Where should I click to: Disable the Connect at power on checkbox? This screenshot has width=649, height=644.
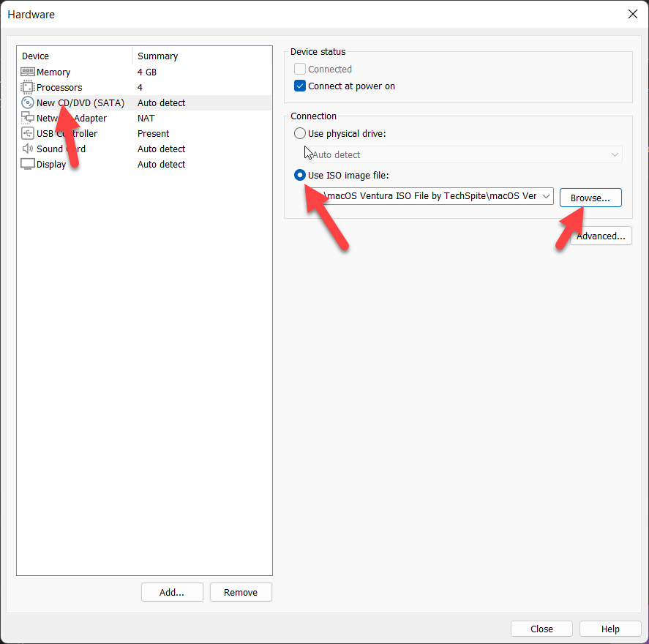point(300,86)
